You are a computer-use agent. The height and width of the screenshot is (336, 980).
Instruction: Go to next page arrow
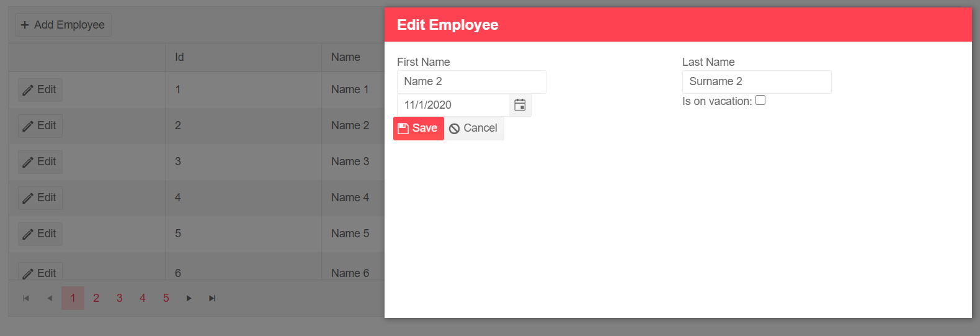point(189,298)
